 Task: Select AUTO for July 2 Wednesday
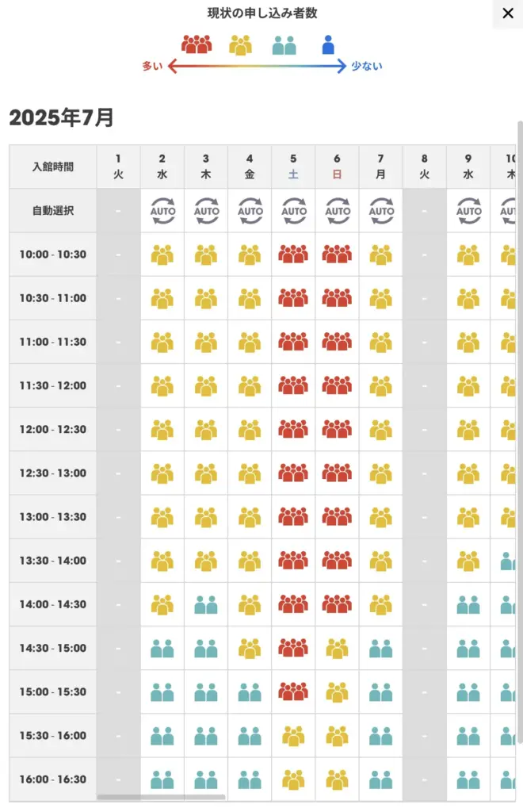click(x=162, y=211)
